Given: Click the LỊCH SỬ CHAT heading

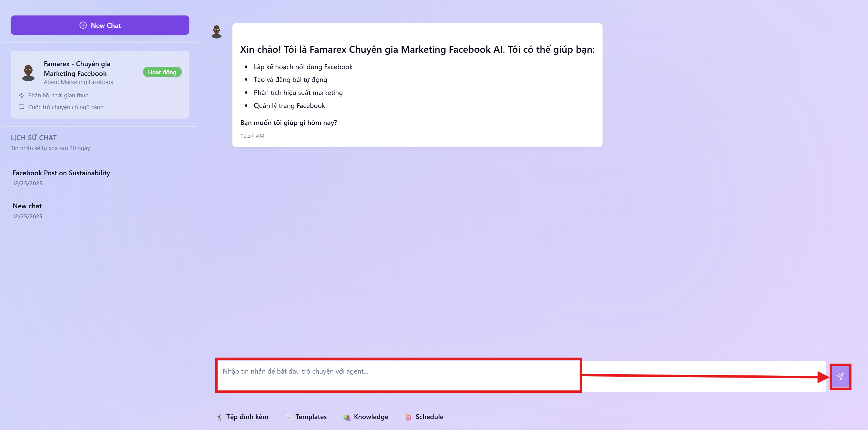Looking at the screenshot, I should (x=34, y=138).
